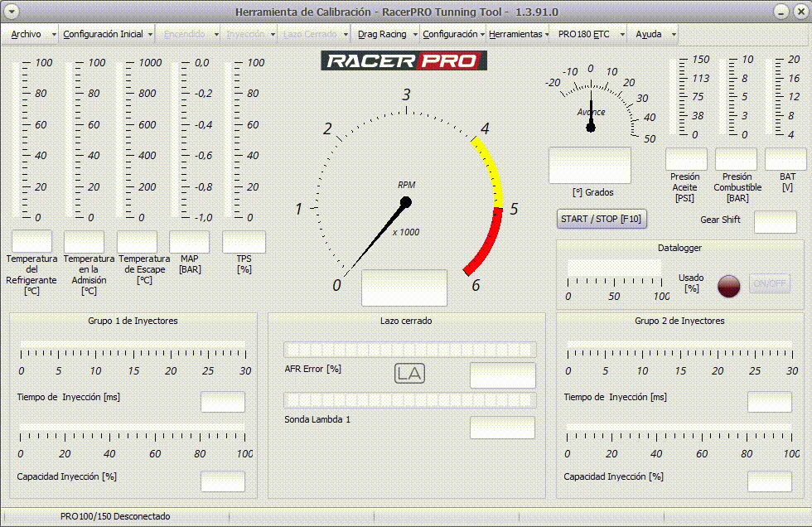Select the TPS percentage readout box
Viewport: 812px width, 527px height.
244,242
